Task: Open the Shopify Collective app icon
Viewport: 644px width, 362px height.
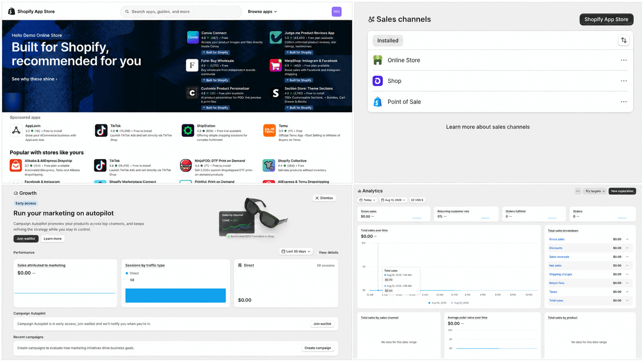Action: coord(269,165)
